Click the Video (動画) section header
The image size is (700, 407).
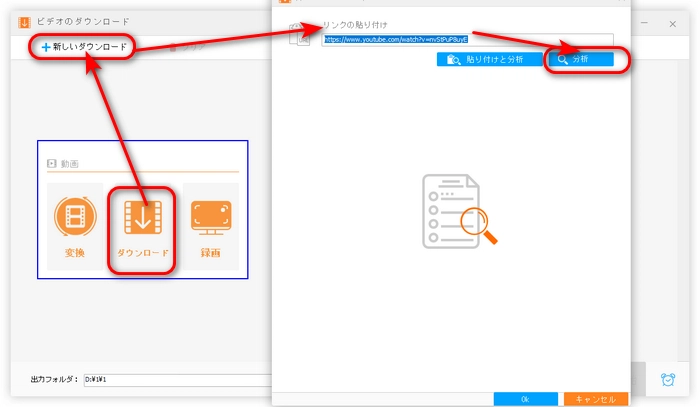[x=63, y=164]
